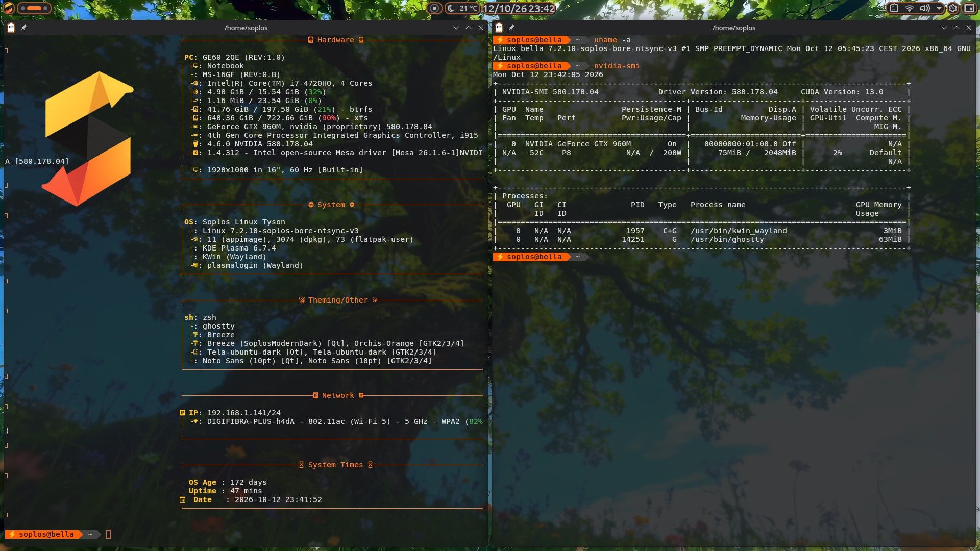This screenshot has width=980, height=551.
Task: Click the Uptime '47 mins' value
Action: coord(246,491)
